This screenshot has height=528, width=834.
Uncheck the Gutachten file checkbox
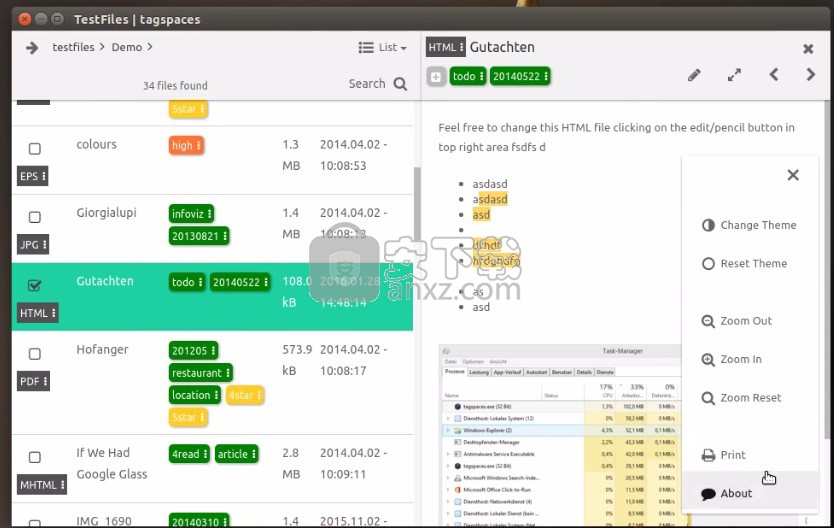[x=35, y=286]
